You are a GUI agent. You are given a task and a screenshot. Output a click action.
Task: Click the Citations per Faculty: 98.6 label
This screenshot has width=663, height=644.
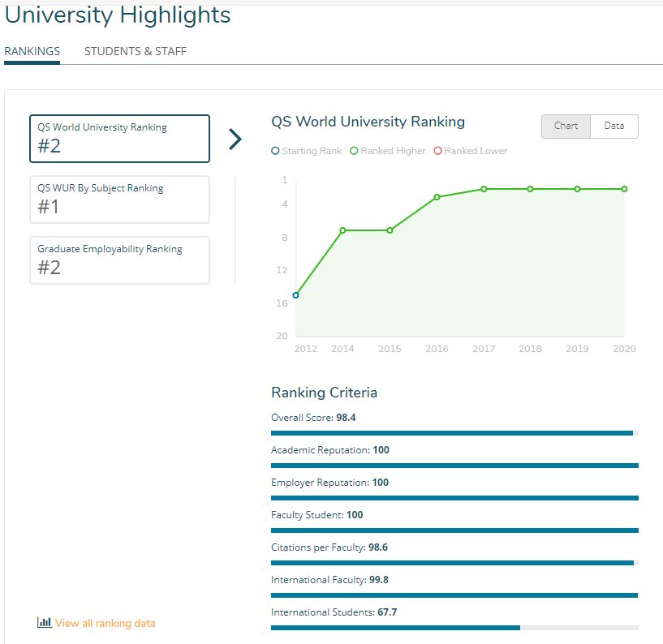[x=329, y=547]
